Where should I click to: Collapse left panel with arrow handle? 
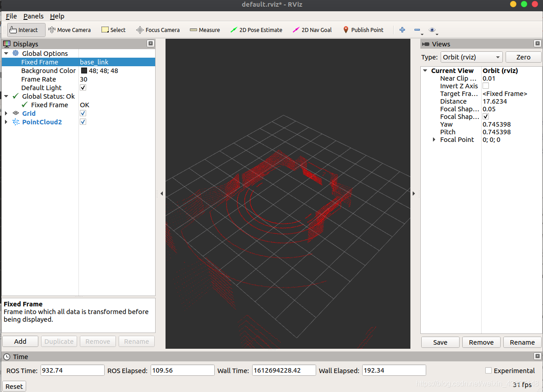point(161,193)
